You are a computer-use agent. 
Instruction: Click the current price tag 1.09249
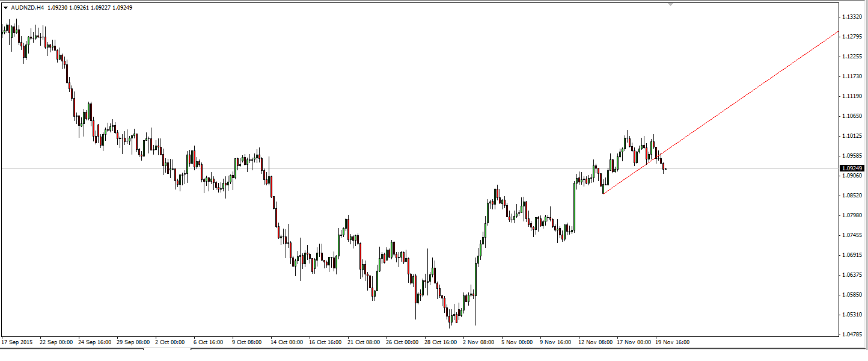pyautogui.click(x=853, y=168)
